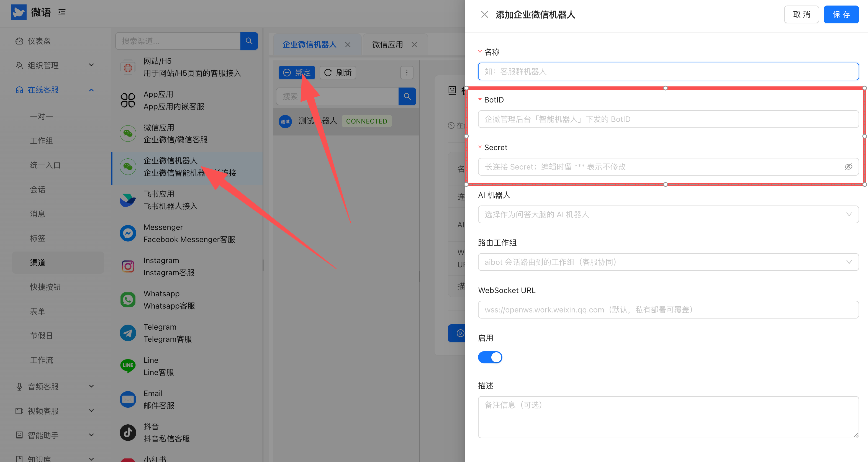
Task: Open the 一对一 sidebar menu item
Action: tap(58, 116)
